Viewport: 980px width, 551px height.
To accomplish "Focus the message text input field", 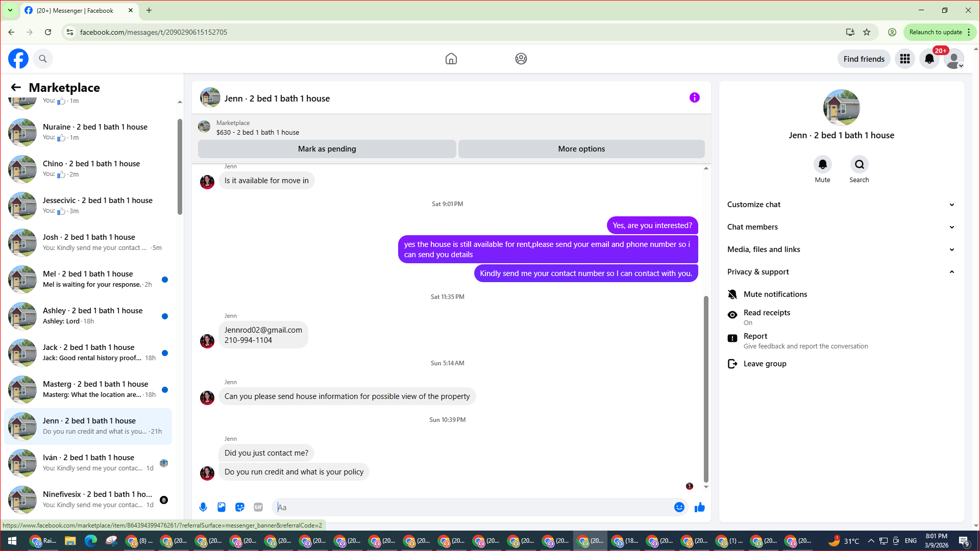I will [x=472, y=507].
